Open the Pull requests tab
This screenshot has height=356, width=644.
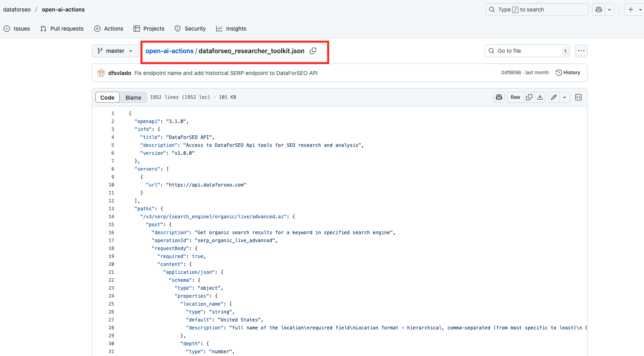click(62, 29)
